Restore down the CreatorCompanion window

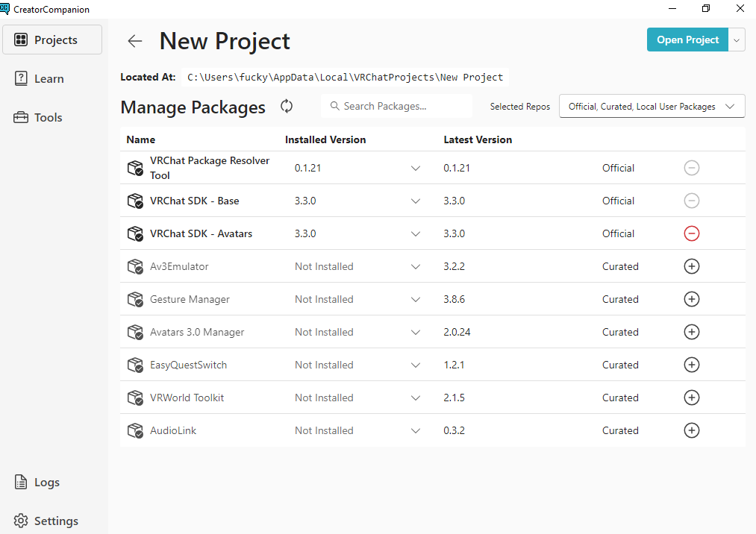coord(706,9)
